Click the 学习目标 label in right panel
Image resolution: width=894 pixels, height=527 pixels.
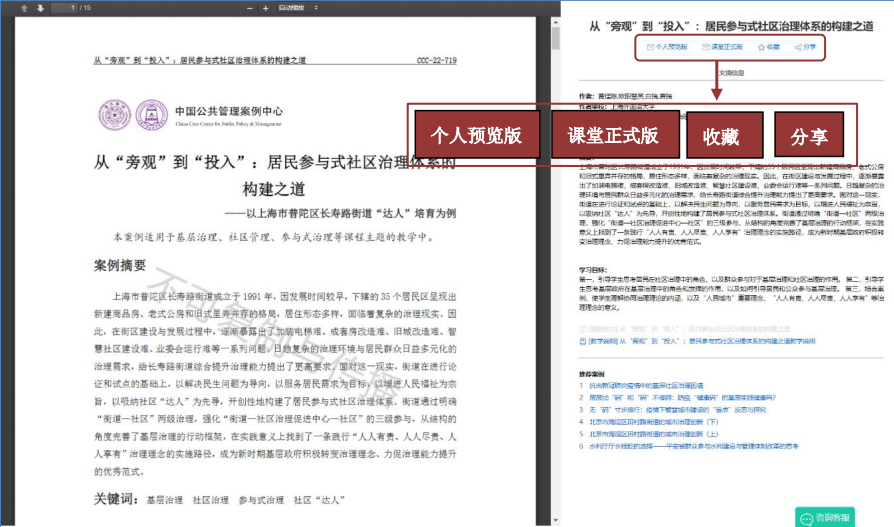pyautogui.click(x=594, y=270)
